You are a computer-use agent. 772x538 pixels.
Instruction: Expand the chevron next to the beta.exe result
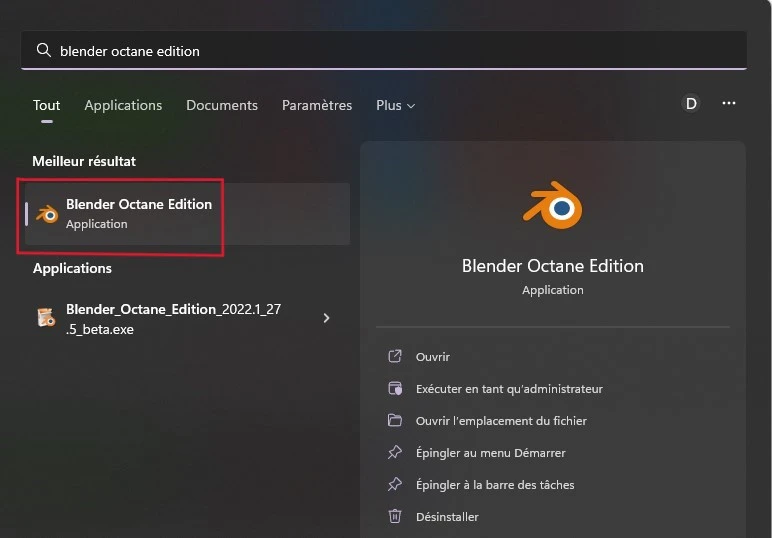pos(326,318)
